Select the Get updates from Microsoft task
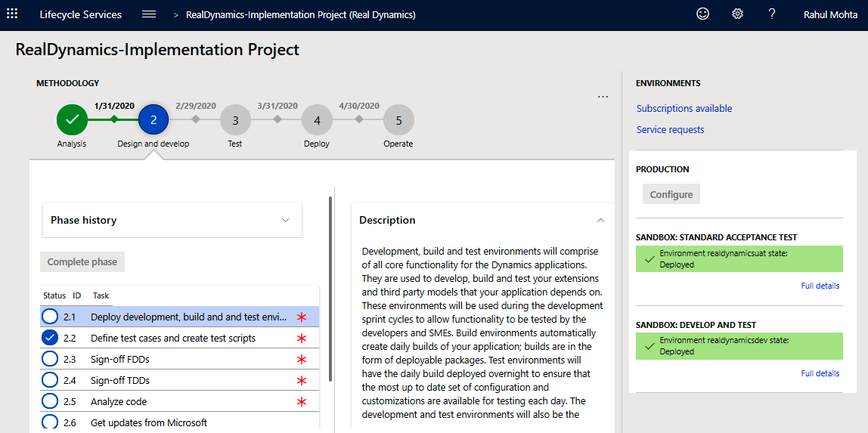The width and height of the screenshot is (868, 433). pos(148,422)
